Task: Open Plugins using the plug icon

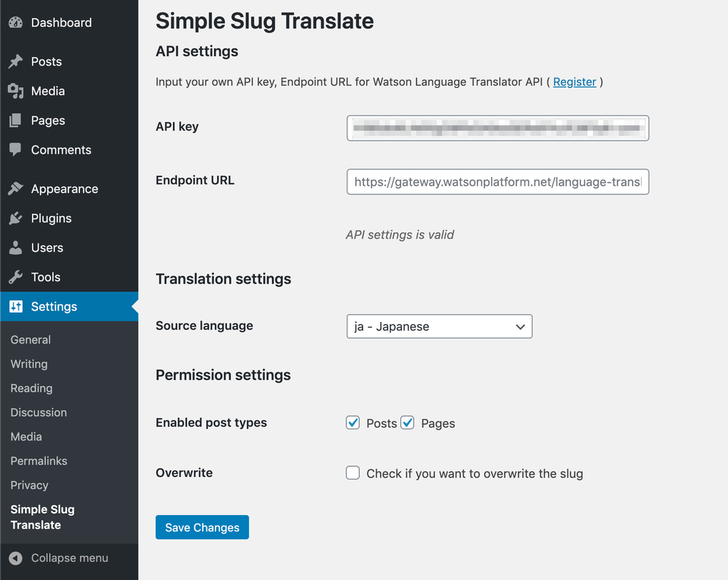Action: point(16,218)
